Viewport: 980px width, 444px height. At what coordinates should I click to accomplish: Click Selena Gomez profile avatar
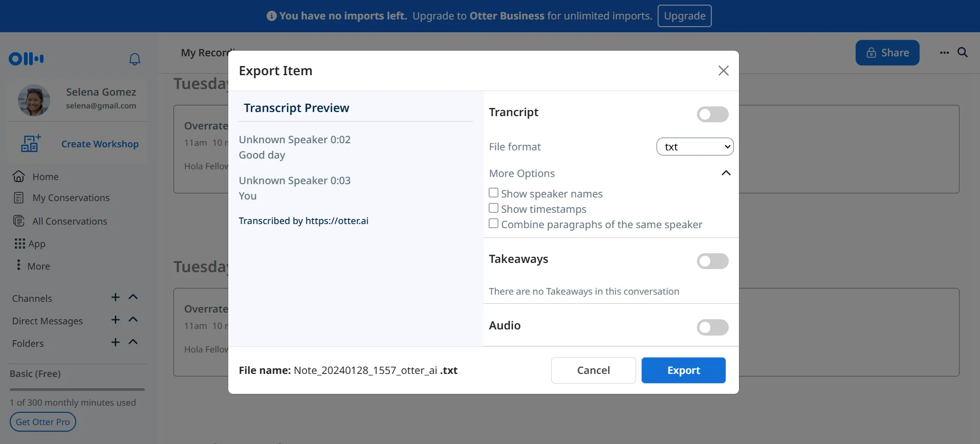pos(34,100)
